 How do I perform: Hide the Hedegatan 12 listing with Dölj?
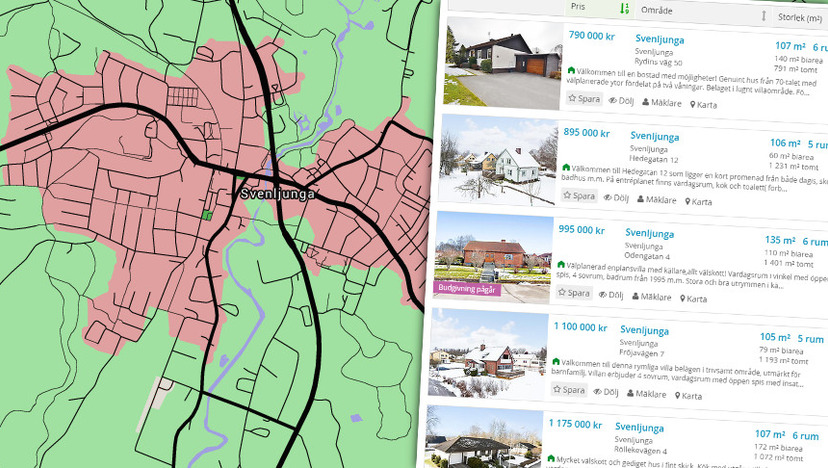616,198
